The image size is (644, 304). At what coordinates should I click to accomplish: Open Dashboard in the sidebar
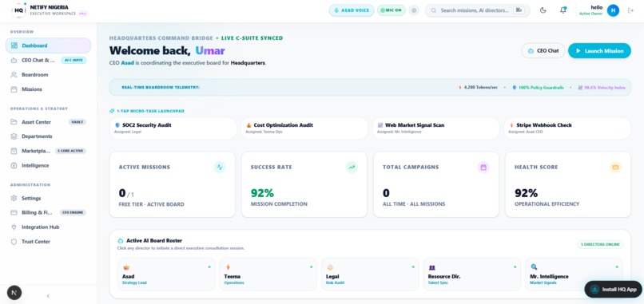48,45
